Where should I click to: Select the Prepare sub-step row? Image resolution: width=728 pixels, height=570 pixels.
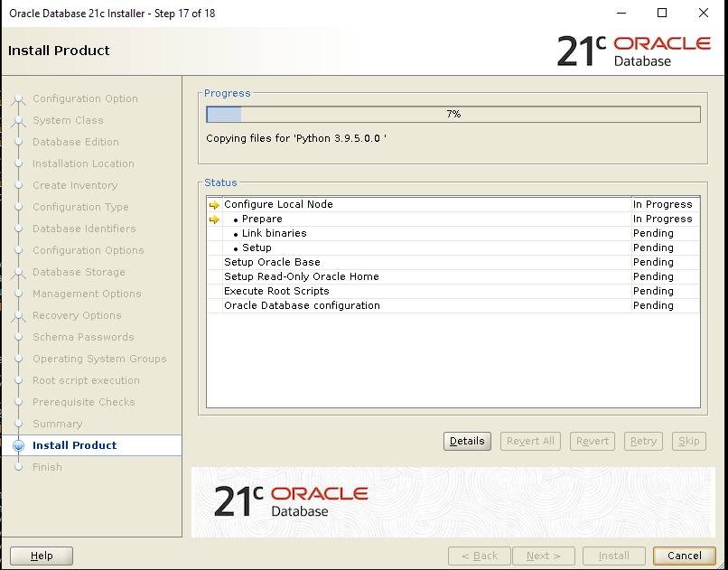[x=453, y=220]
